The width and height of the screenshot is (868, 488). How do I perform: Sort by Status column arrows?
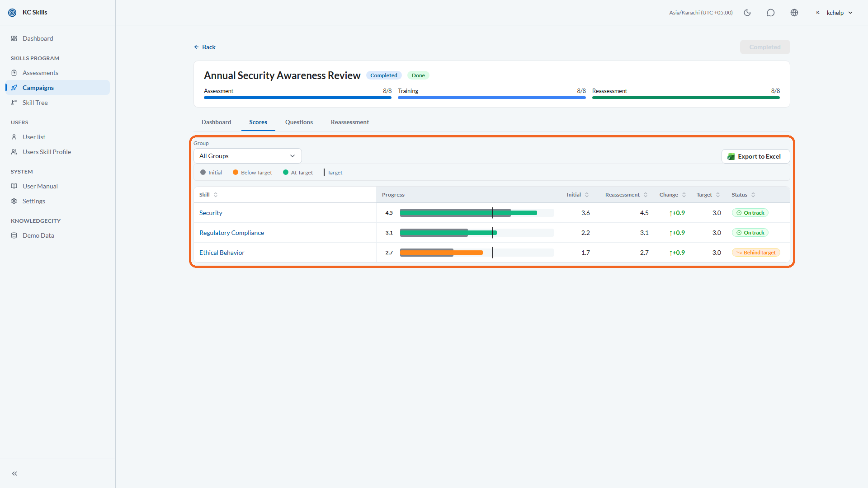click(753, 195)
